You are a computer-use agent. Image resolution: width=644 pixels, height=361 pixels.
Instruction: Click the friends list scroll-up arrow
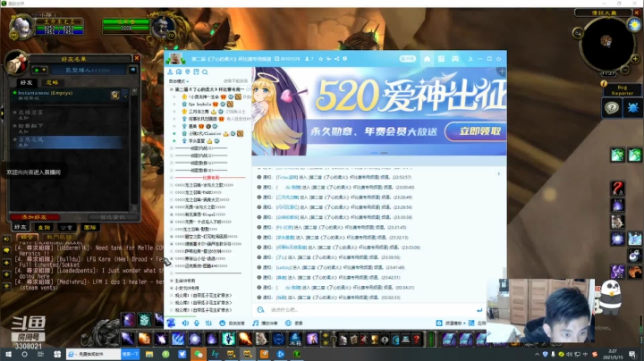coord(134,91)
